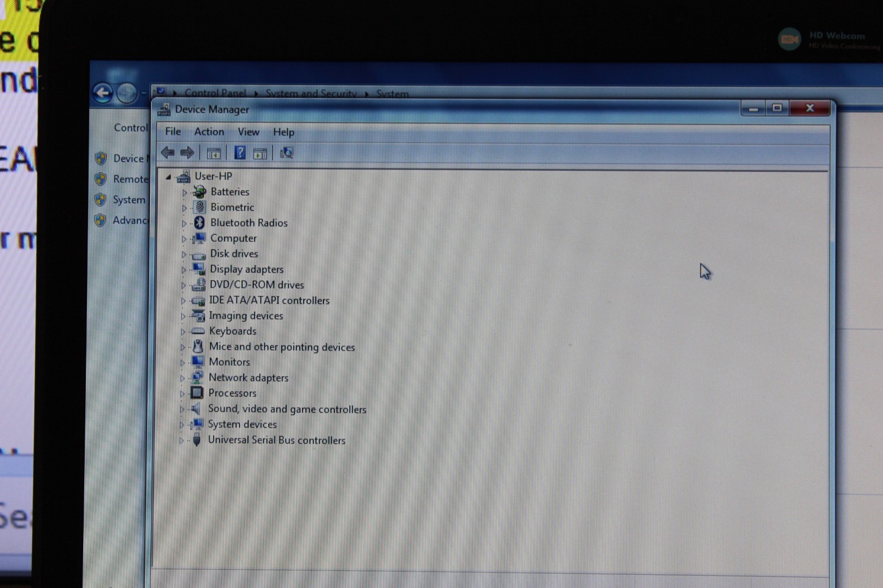
Task: Click System and Security in the breadcrumb
Action: (311, 93)
